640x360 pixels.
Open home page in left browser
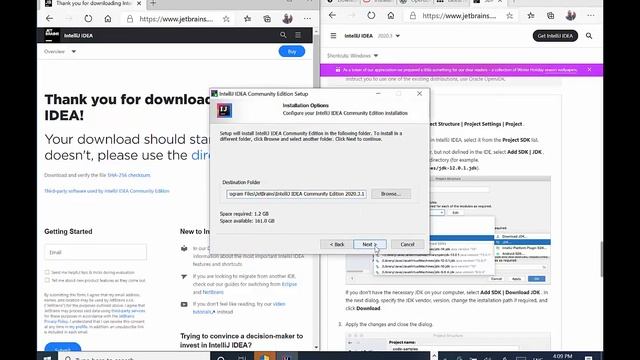click(108, 18)
